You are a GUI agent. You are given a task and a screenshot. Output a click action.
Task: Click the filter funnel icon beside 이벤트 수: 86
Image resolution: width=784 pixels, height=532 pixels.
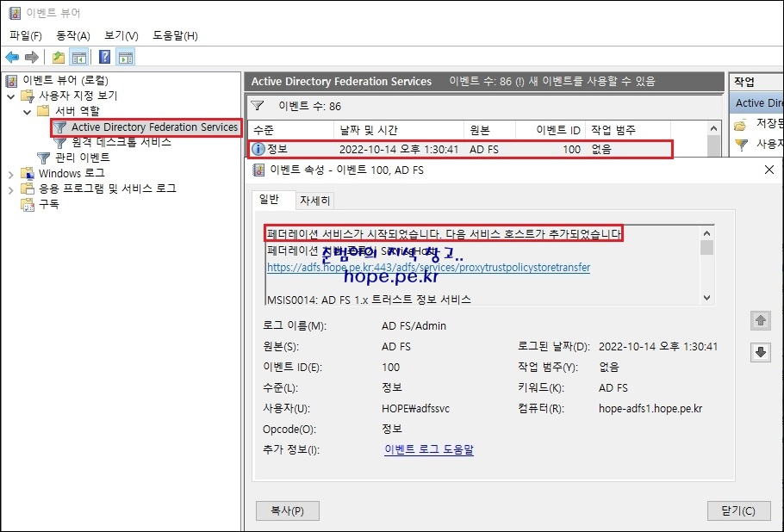[257, 105]
